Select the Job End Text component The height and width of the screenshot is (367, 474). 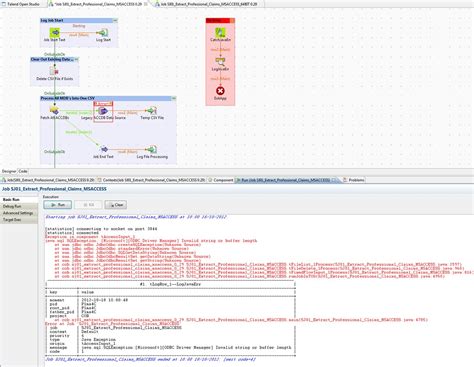[x=104, y=149]
